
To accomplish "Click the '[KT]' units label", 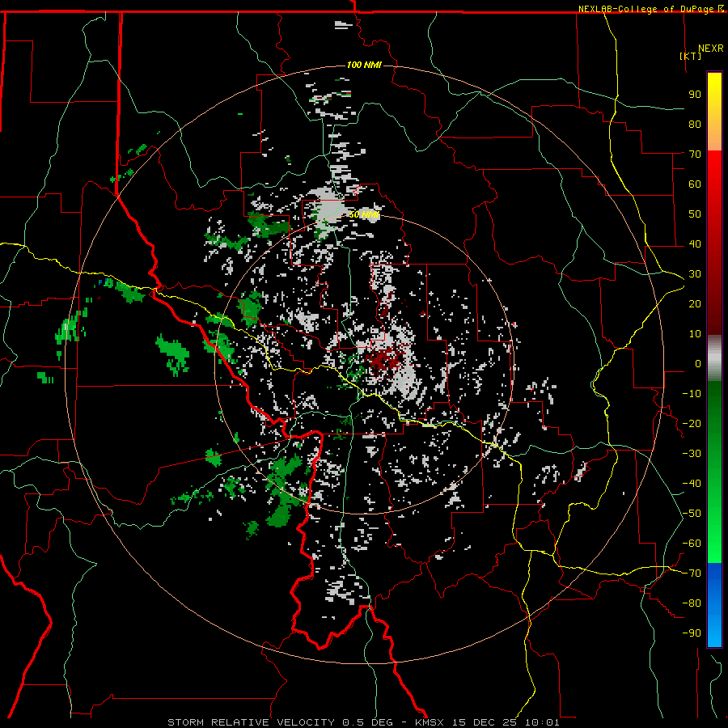I will click(691, 56).
